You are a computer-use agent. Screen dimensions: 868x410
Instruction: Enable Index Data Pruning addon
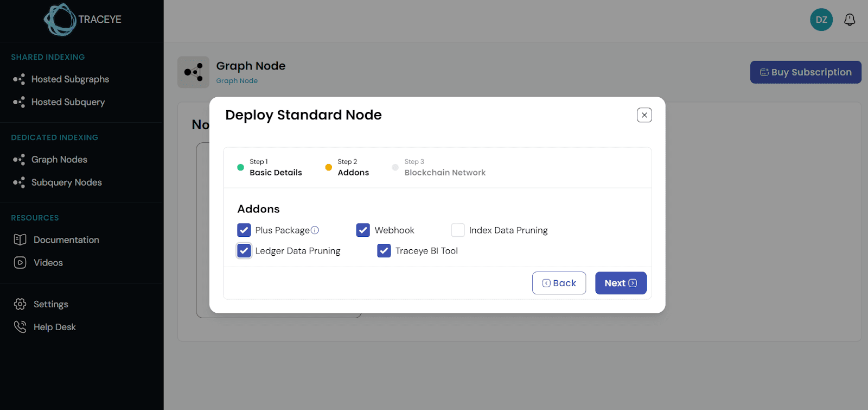pyautogui.click(x=458, y=230)
